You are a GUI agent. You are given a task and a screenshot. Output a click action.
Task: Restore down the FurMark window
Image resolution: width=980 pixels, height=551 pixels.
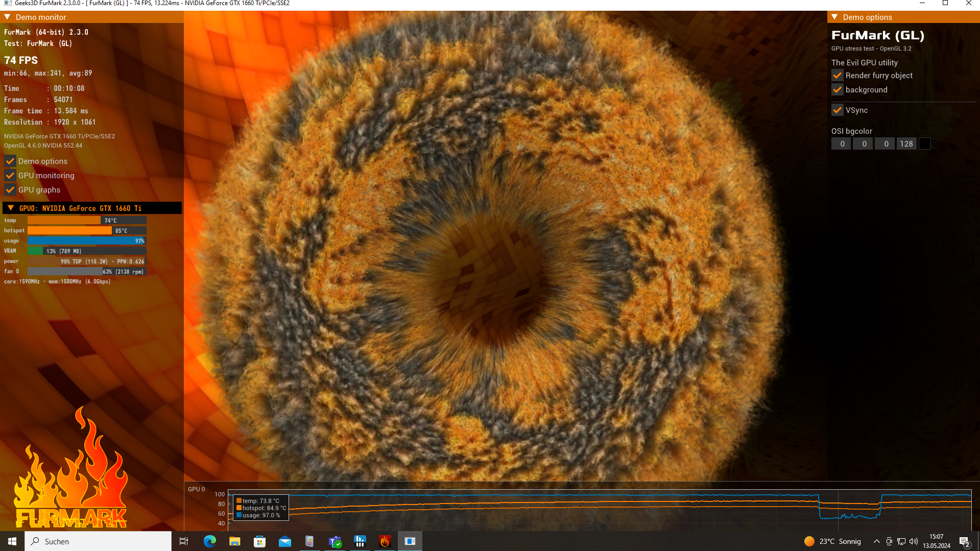945,3
